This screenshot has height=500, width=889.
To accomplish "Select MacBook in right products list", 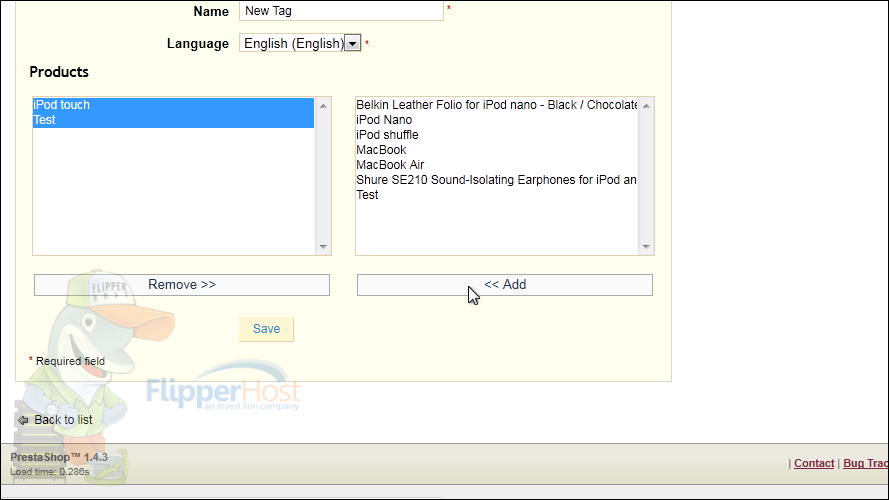I will 497,150.
